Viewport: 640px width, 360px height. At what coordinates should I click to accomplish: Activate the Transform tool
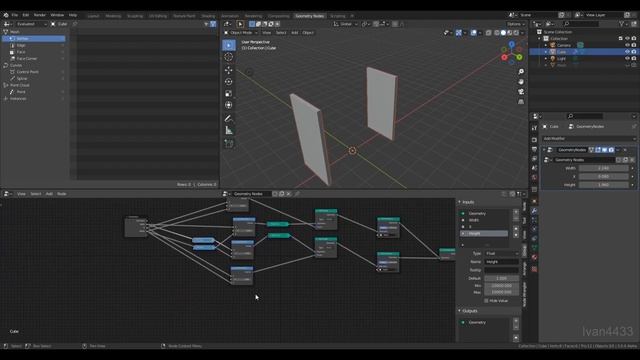click(229, 105)
